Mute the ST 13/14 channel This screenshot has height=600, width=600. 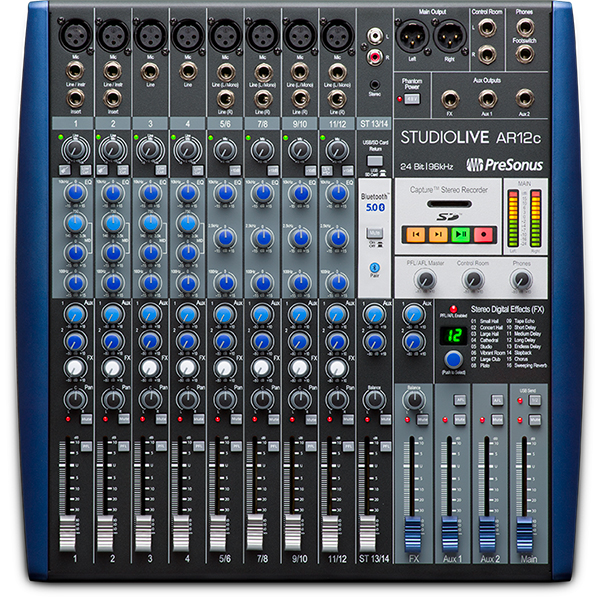(x=385, y=419)
